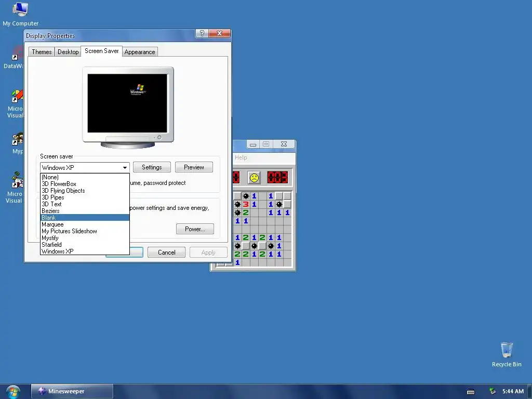Click the Windows Start orb
The width and height of the screenshot is (532, 399).
13,392
